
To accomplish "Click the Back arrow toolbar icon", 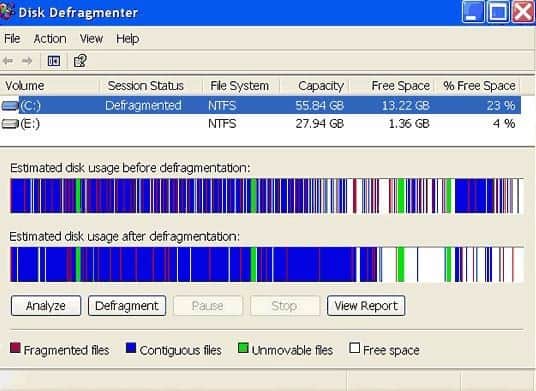I will (x=8, y=61).
